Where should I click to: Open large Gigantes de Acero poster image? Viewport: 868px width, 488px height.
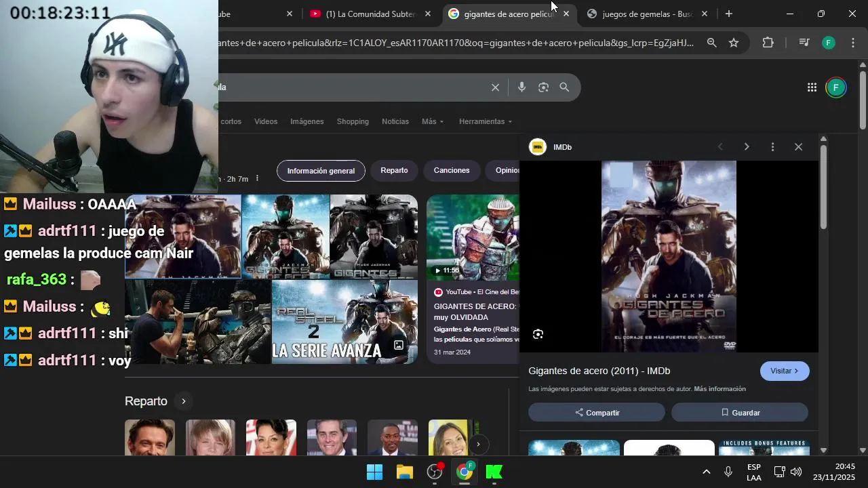point(669,256)
